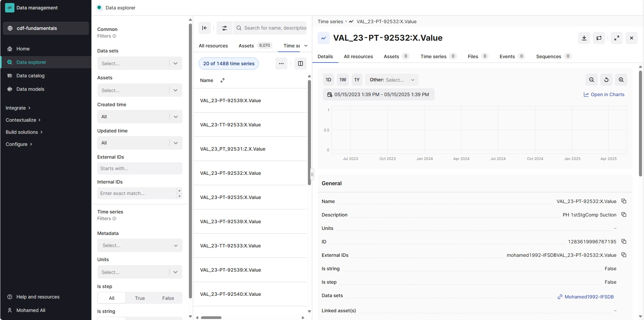Open the Metadata filter dropdown

(140, 245)
